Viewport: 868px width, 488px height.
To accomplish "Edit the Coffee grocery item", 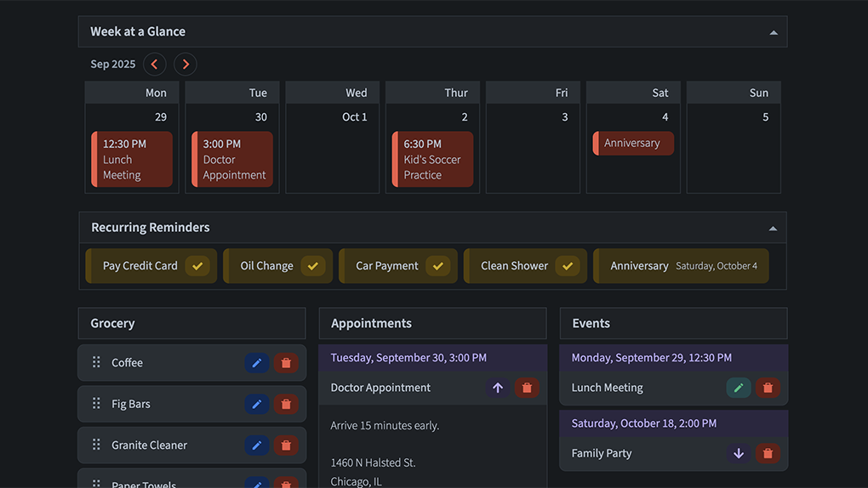I will coord(256,363).
